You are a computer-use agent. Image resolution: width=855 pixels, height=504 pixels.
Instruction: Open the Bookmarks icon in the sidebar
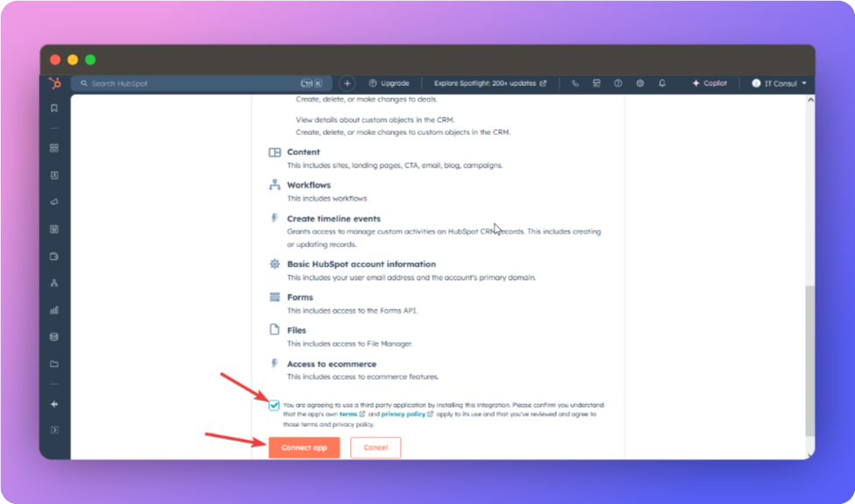click(54, 109)
